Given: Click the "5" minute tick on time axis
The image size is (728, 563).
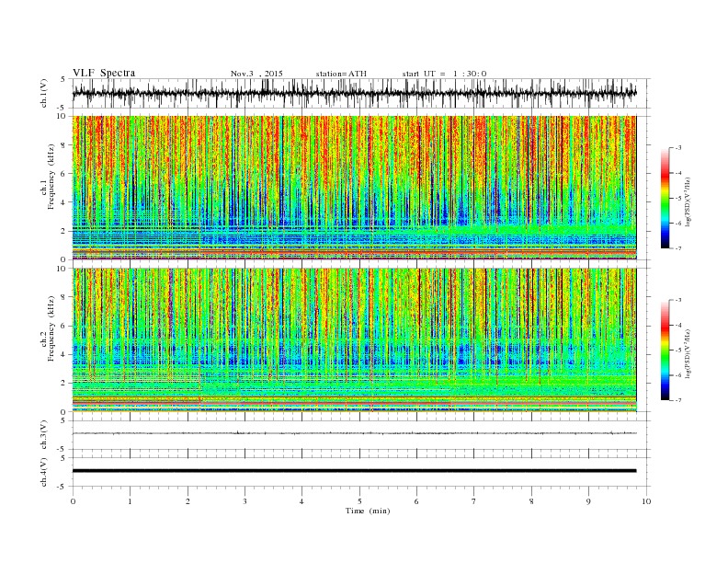Looking at the screenshot, I should 359,501.
